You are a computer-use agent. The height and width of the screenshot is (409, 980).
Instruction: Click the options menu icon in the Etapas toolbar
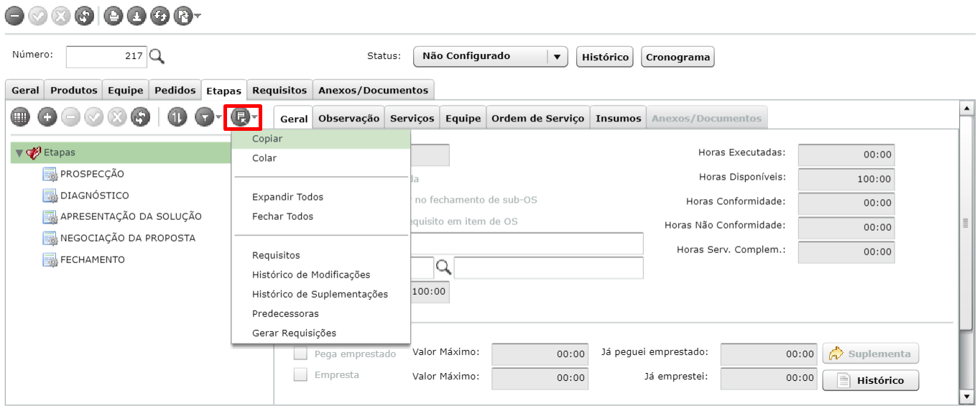pyautogui.click(x=240, y=116)
